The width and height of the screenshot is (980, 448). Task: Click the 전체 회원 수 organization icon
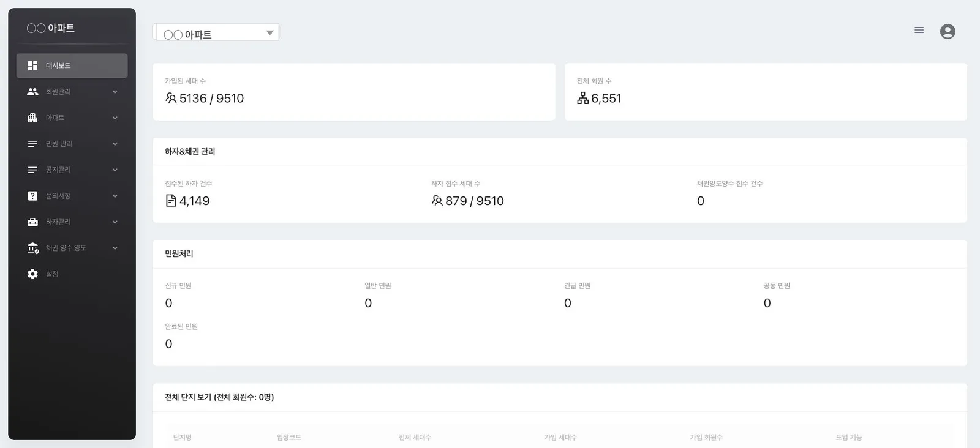click(582, 98)
